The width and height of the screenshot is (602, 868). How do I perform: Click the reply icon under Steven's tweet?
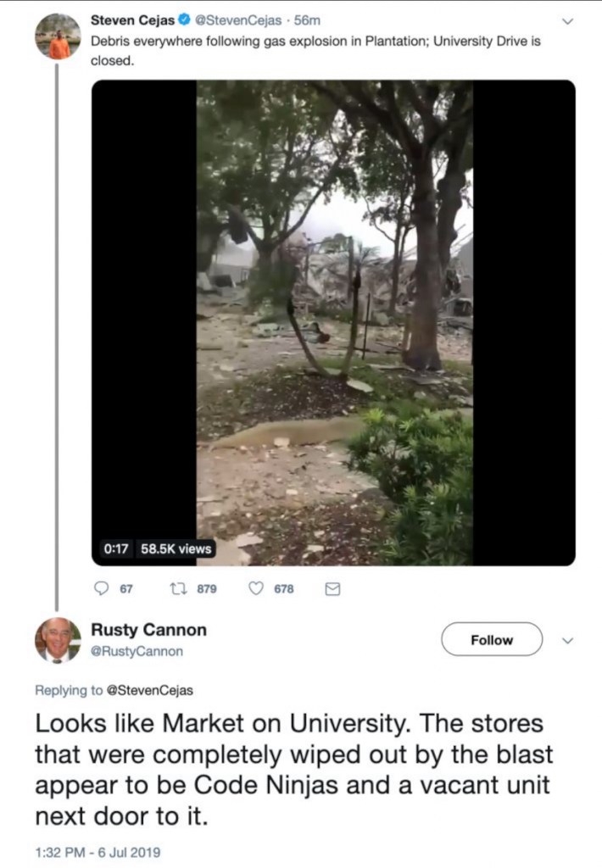point(101,589)
